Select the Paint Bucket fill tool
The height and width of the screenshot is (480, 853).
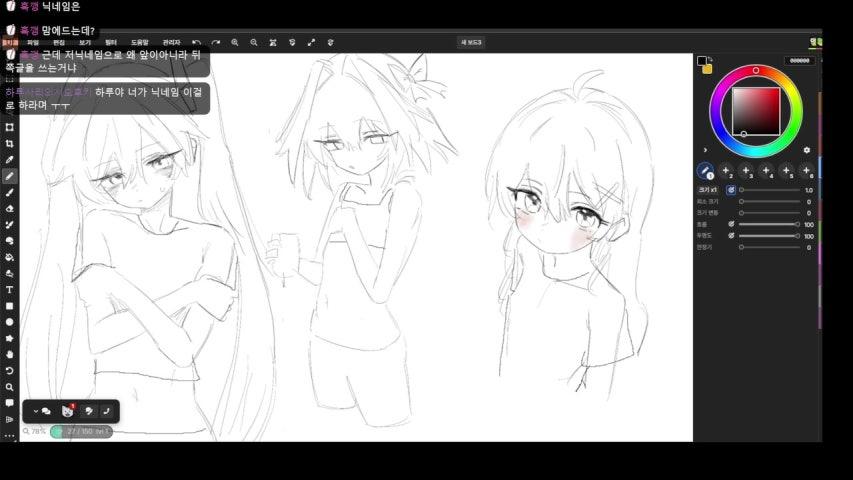[9, 257]
